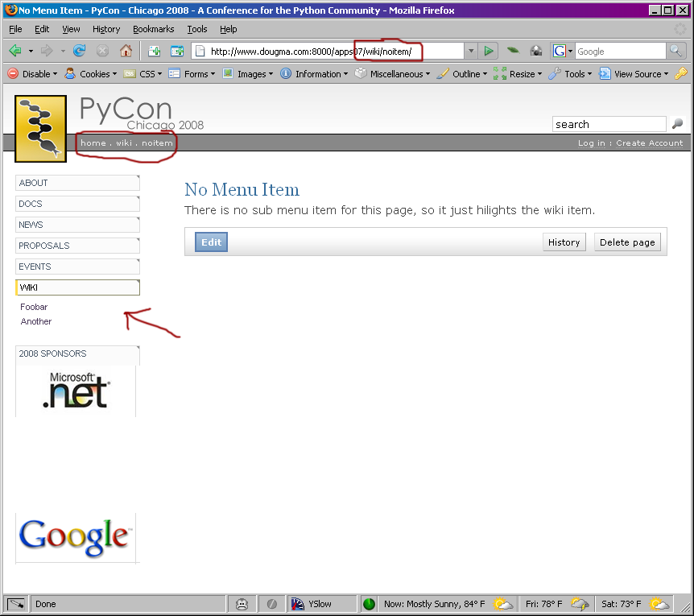The width and height of the screenshot is (694, 616).
Task: Expand the Information toolbar dropdown
Action: 313,74
